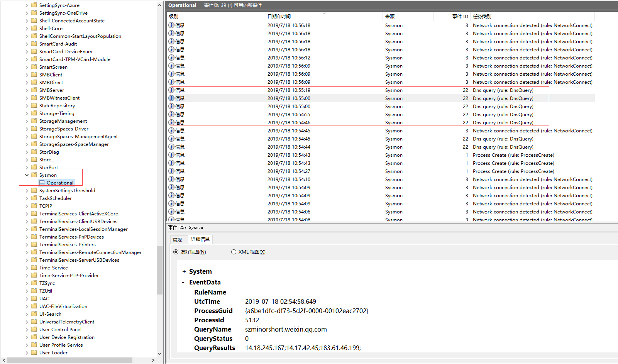Select the Time-Service-PTP-Provider tree item

(69, 275)
